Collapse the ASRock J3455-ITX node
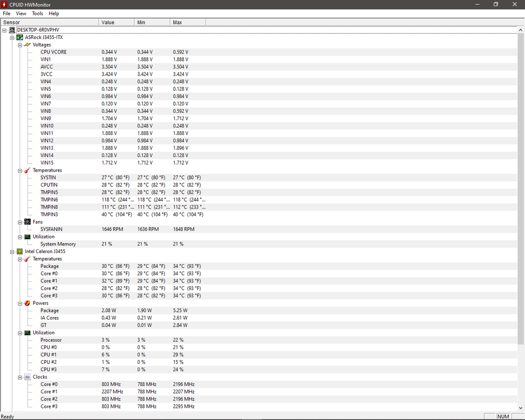 [12, 37]
